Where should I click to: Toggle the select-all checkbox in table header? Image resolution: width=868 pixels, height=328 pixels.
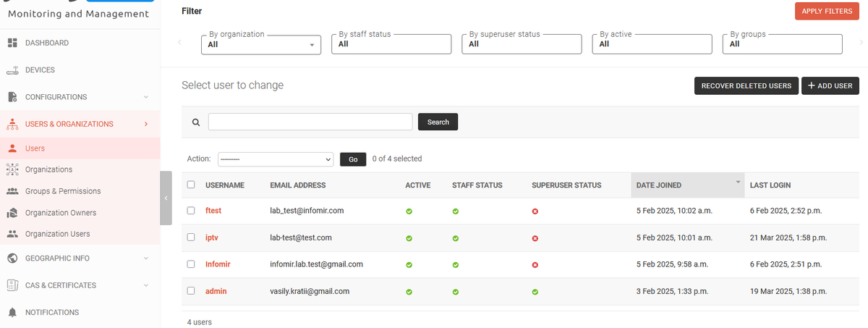pyautogui.click(x=191, y=185)
